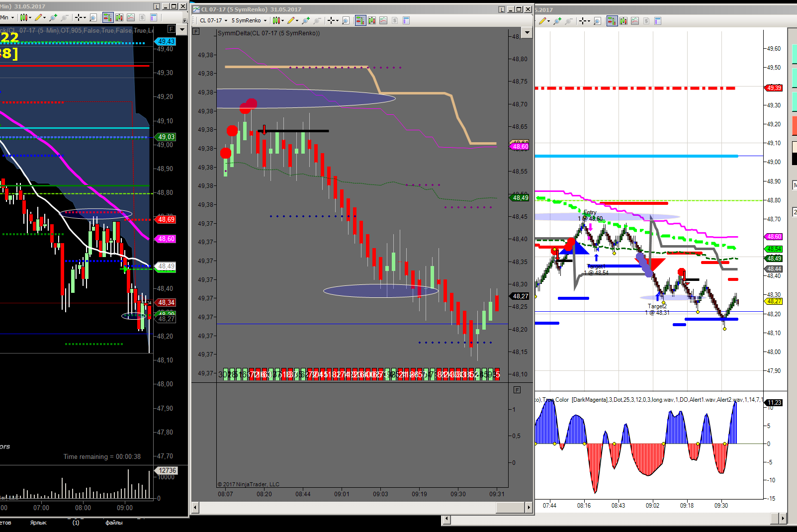Open data series in 5 Min window
This screenshot has width=797, height=532.
tap(119, 17)
